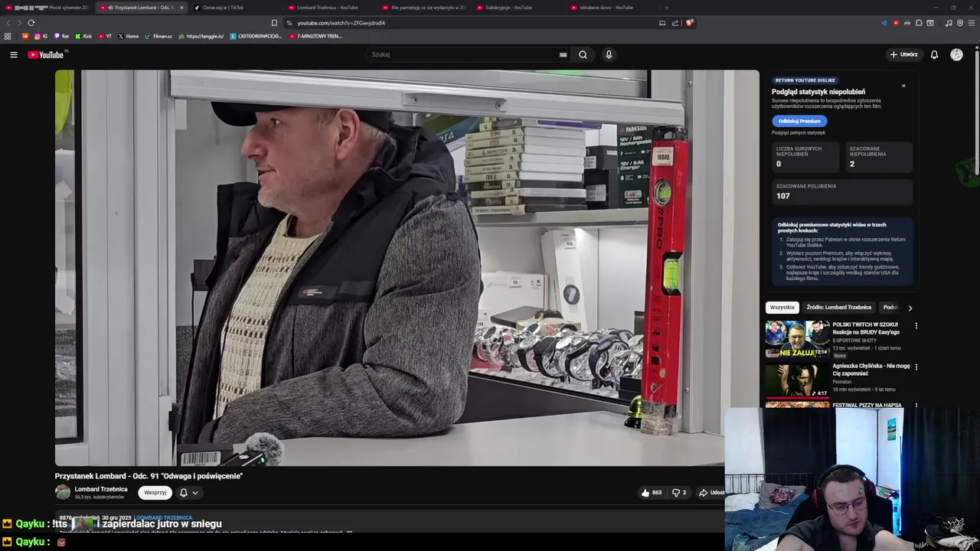This screenshot has width=980, height=551.
Task: Open the YouTube hamburger guide menu
Action: [x=13, y=54]
